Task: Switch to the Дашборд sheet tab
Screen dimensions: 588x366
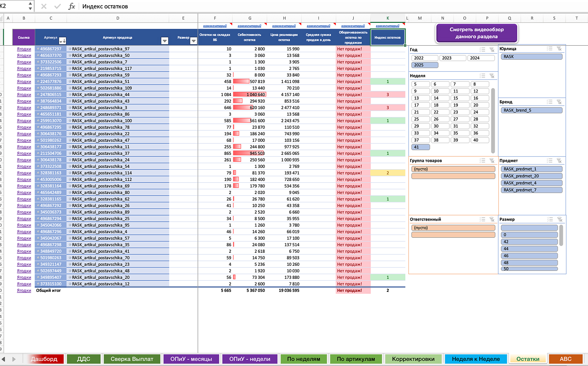Action: point(44,359)
